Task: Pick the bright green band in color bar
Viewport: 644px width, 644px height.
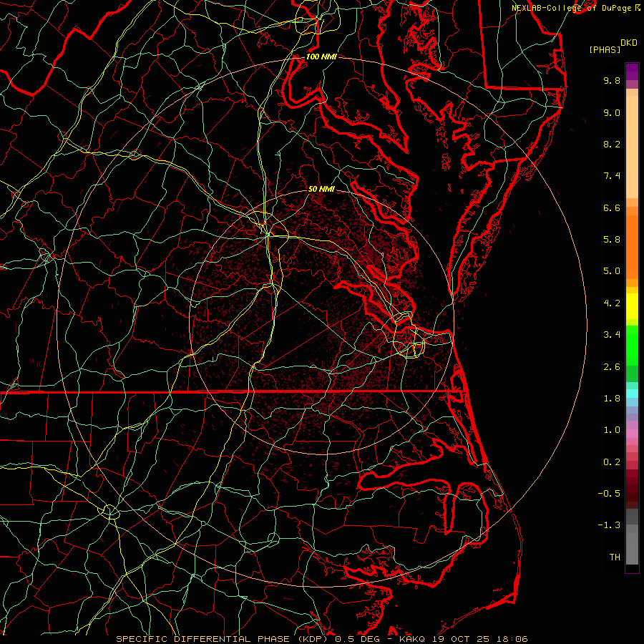Action: click(632, 346)
